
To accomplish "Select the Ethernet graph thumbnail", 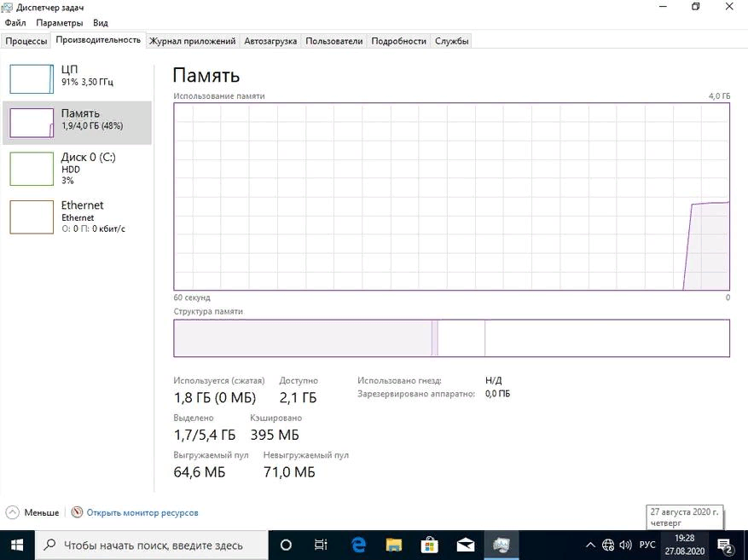I will coord(32,216).
